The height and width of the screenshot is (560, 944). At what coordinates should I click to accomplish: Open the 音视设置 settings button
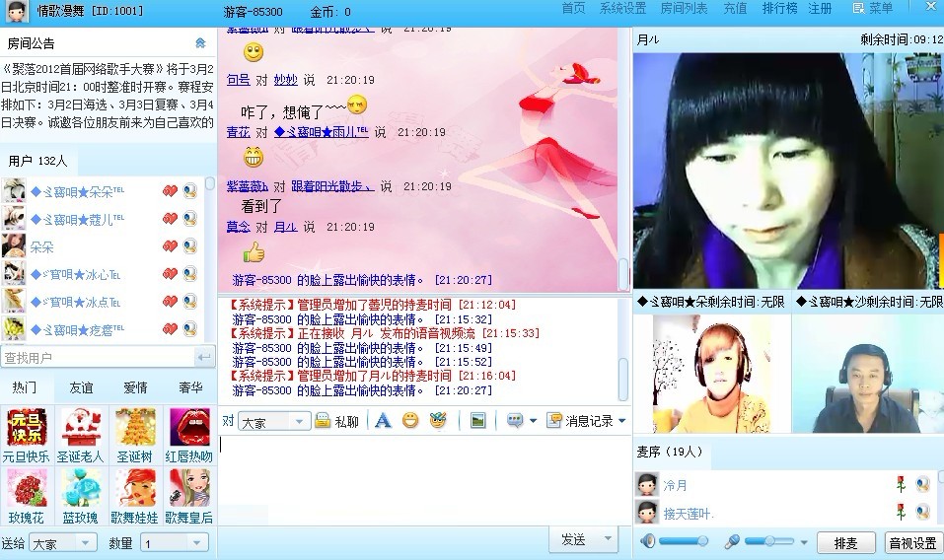coord(912,543)
